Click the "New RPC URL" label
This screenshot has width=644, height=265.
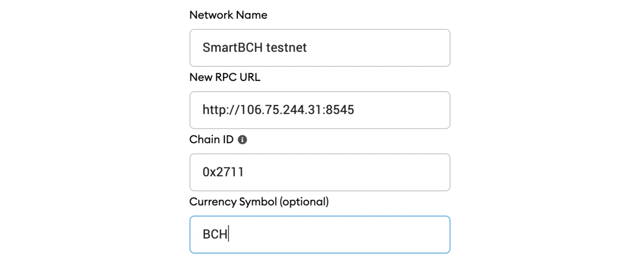point(225,77)
